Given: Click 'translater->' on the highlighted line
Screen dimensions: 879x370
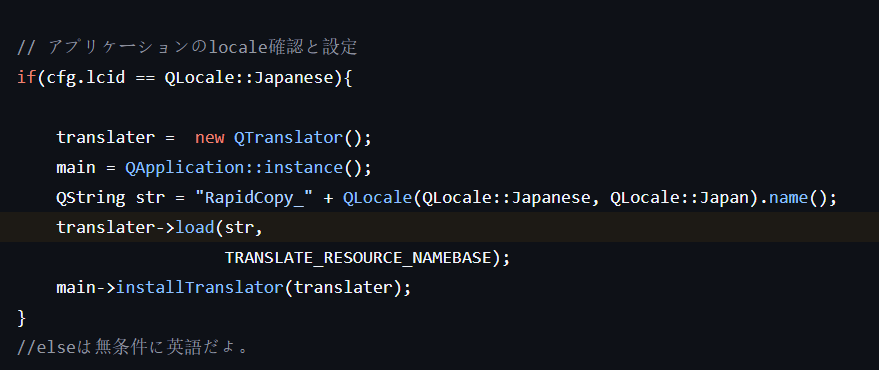Looking at the screenshot, I should (x=115, y=227).
